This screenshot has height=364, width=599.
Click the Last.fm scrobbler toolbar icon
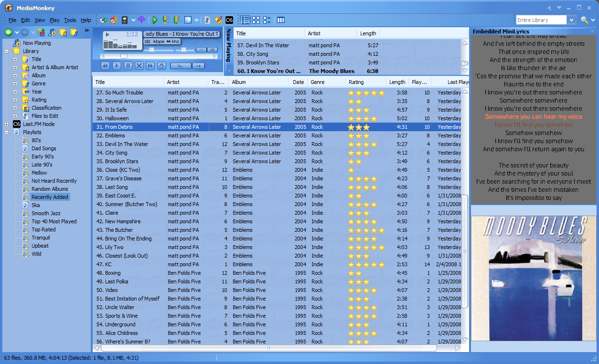(229, 20)
